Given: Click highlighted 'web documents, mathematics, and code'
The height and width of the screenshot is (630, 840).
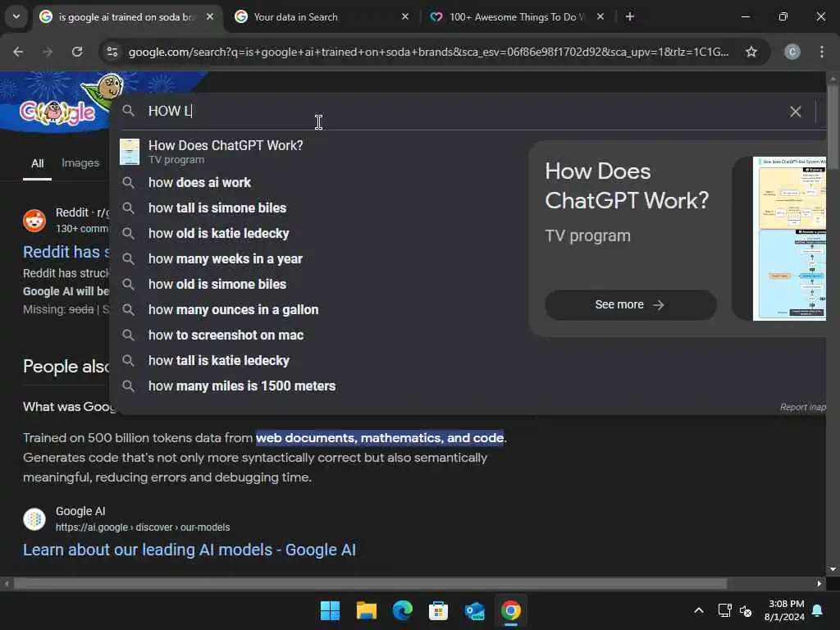Looking at the screenshot, I should coord(379,438).
